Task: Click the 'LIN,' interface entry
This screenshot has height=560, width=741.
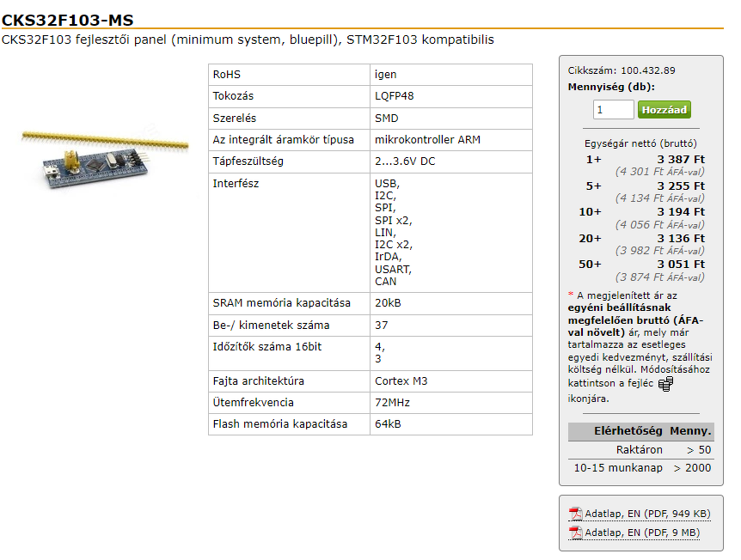Action: (x=385, y=233)
